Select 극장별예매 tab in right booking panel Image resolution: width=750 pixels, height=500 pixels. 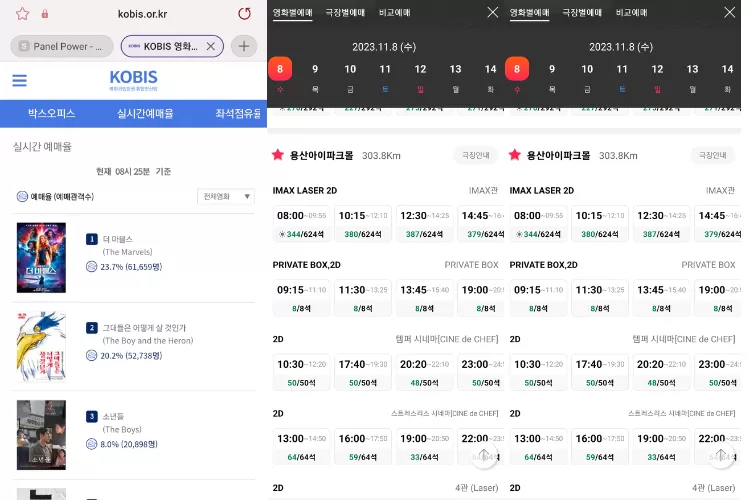coord(582,13)
